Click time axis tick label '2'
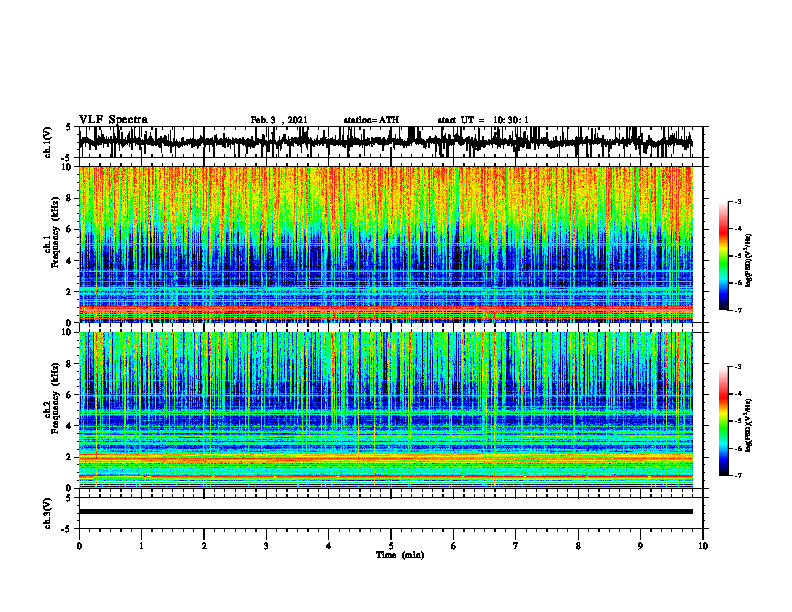Viewport: 792px width, 612px height. pyautogui.click(x=204, y=546)
